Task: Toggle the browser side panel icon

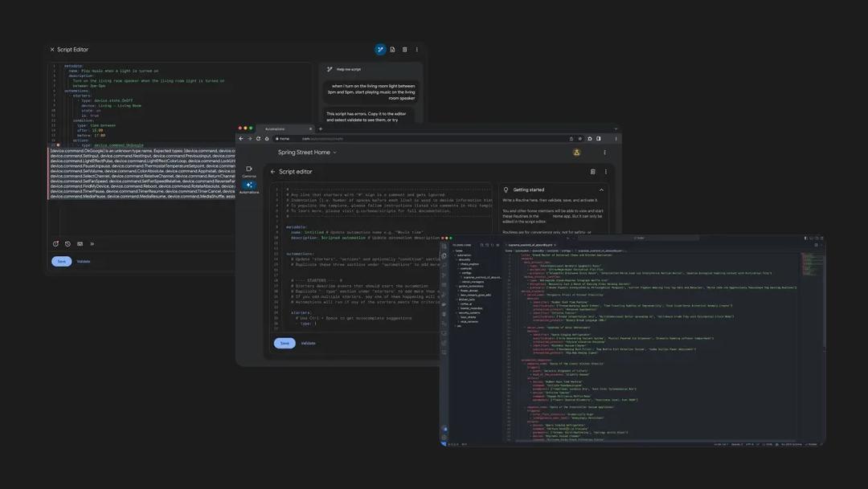Action: click(x=599, y=138)
